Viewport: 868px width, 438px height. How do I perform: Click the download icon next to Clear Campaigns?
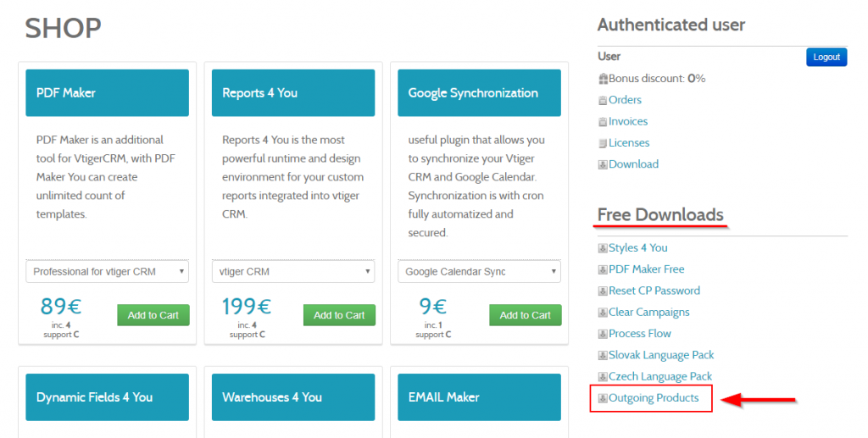pyautogui.click(x=603, y=313)
